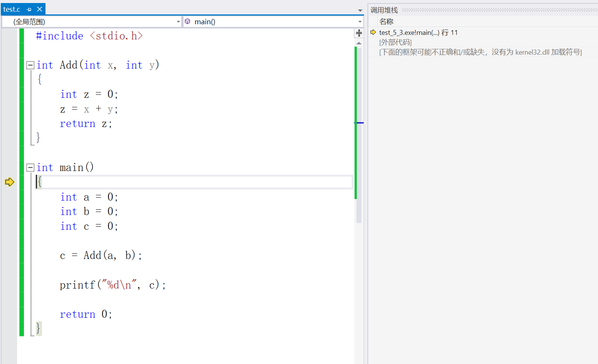The height and width of the screenshot is (364, 598).
Task: Open the main() member dropdown
Action: pyautogui.click(x=273, y=22)
